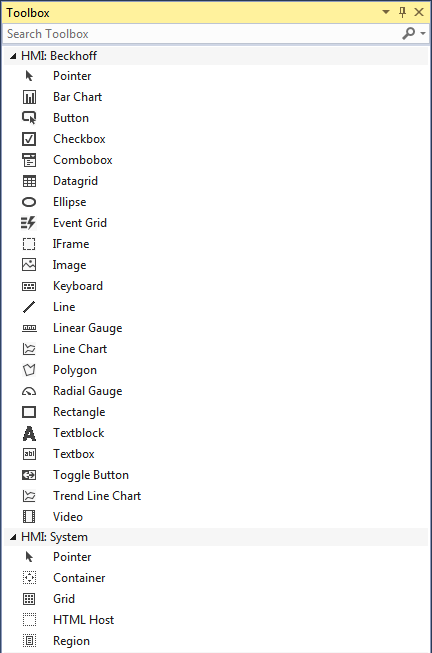Click the Toggle Button label text
This screenshot has width=432, height=653.
point(91,475)
